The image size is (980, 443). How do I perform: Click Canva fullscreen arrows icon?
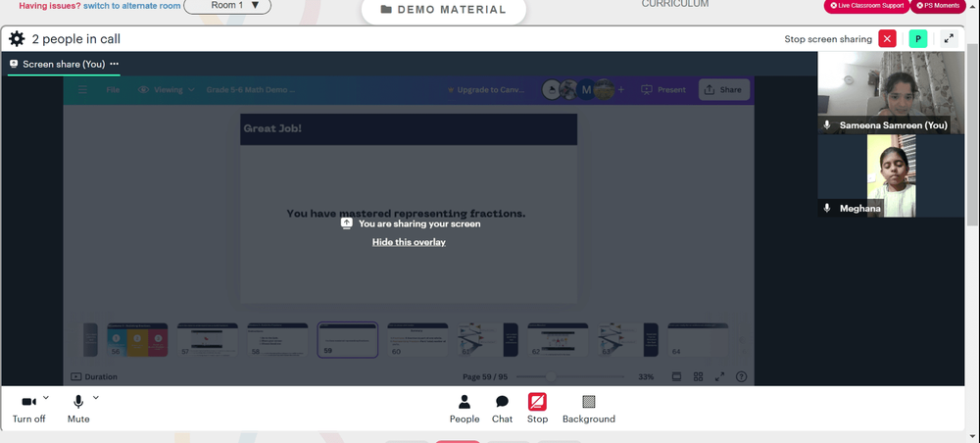point(720,376)
